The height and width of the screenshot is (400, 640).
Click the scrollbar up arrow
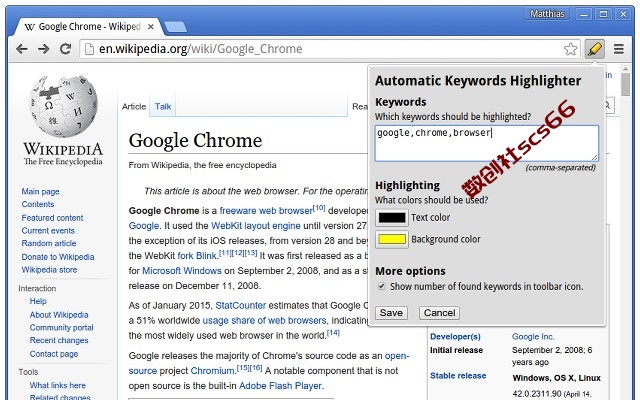click(625, 69)
